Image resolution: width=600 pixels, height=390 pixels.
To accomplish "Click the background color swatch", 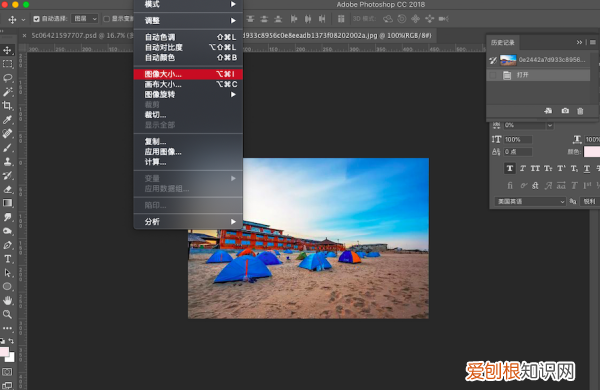I will coord(11,358).
